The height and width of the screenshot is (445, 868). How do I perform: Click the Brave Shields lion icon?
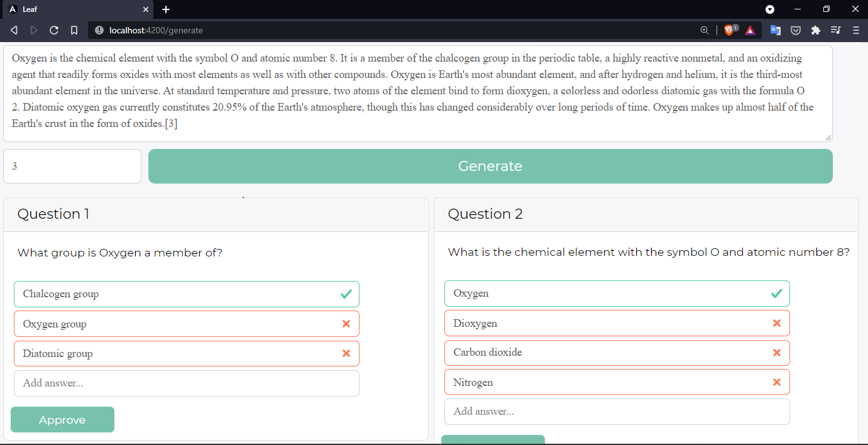729,30
